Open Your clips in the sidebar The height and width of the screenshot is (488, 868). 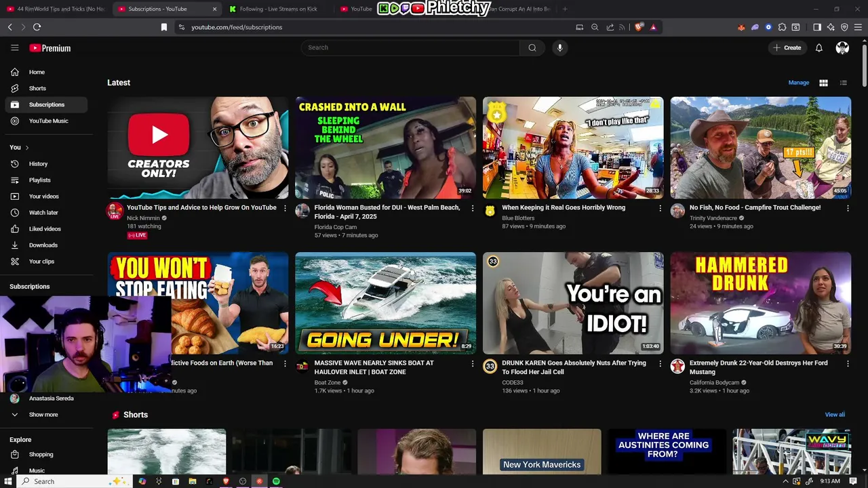(x=46, y=261)
